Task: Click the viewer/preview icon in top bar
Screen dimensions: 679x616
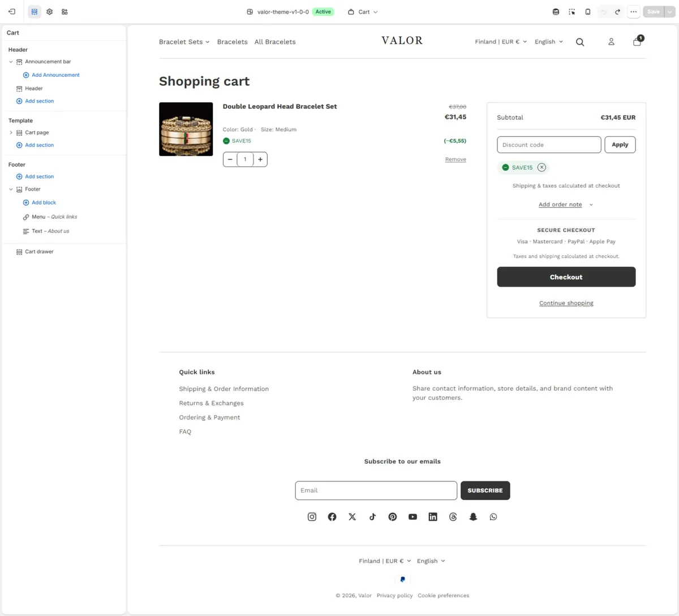Action: [x=556, y=11]
